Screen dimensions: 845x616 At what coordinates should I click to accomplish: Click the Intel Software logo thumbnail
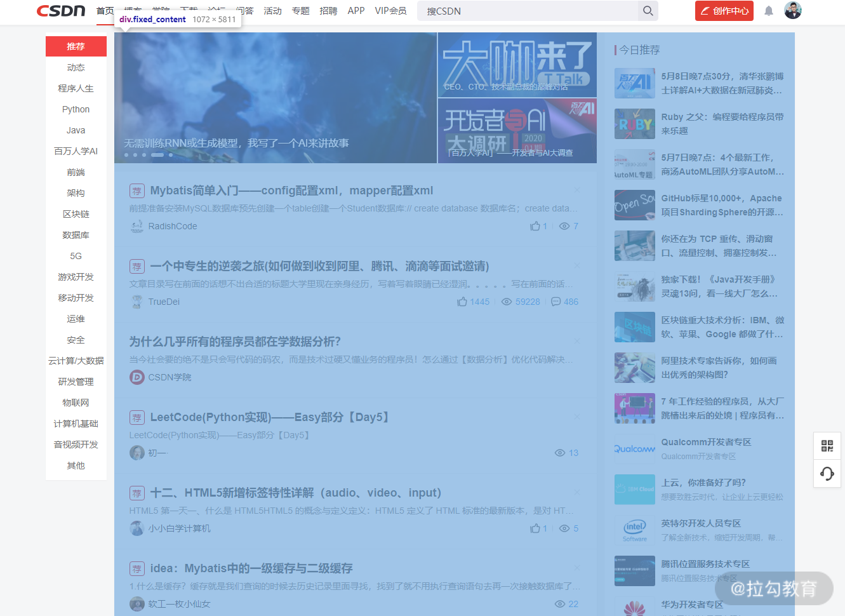[635, 530]
